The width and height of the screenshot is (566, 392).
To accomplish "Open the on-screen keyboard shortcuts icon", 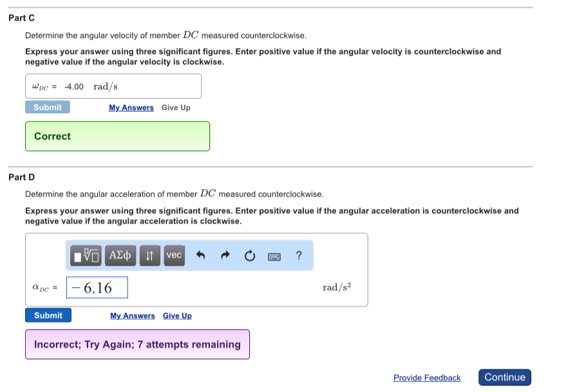I will tap(274, 256).
